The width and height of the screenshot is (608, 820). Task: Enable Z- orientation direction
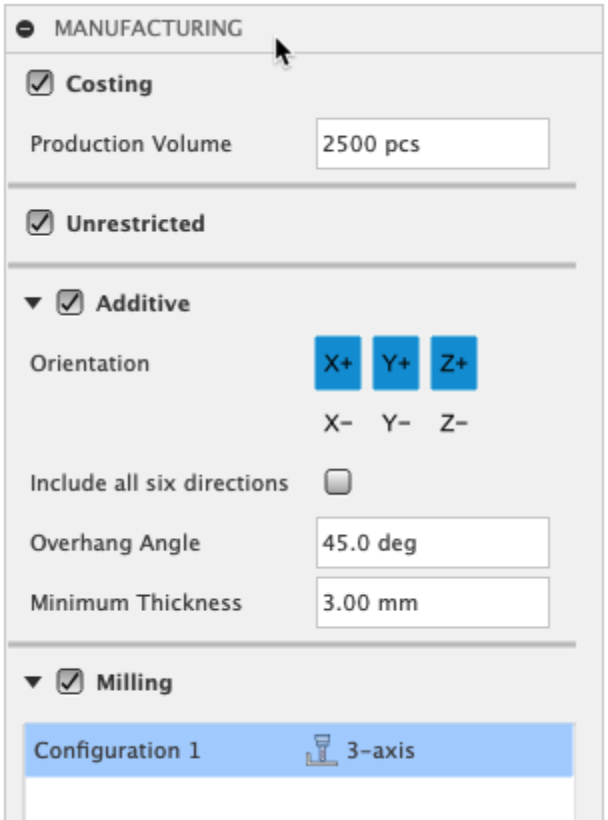click(454, 424)
